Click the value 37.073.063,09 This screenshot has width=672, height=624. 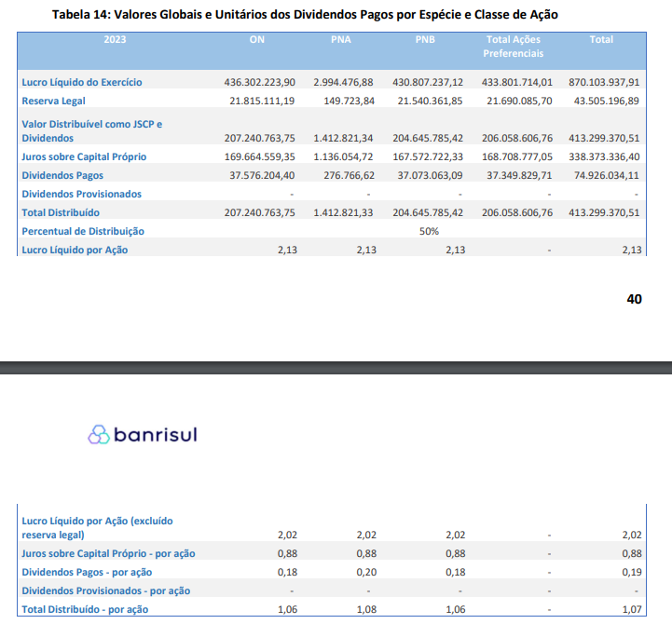pyautogui.click(x=430, y=176)
